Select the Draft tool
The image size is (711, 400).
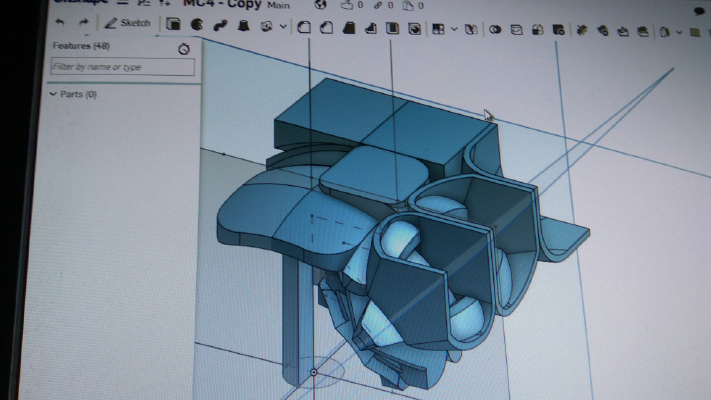click(348, 28)
